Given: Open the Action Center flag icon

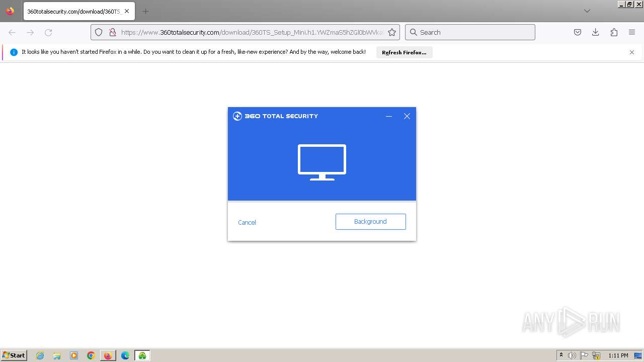Looking at the screenshot, I should pos(584,355).
